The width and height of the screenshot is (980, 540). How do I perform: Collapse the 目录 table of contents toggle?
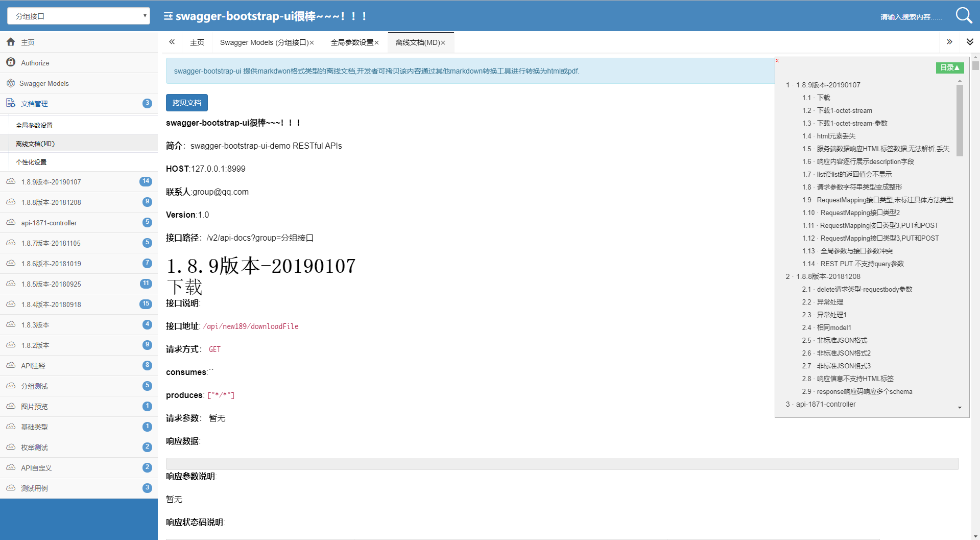(949, 67)
